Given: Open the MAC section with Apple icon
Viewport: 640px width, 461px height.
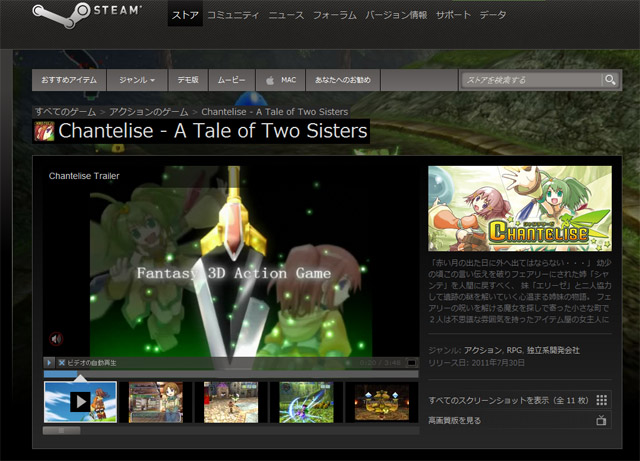Looking at the screenshot, I should [281, 80].
